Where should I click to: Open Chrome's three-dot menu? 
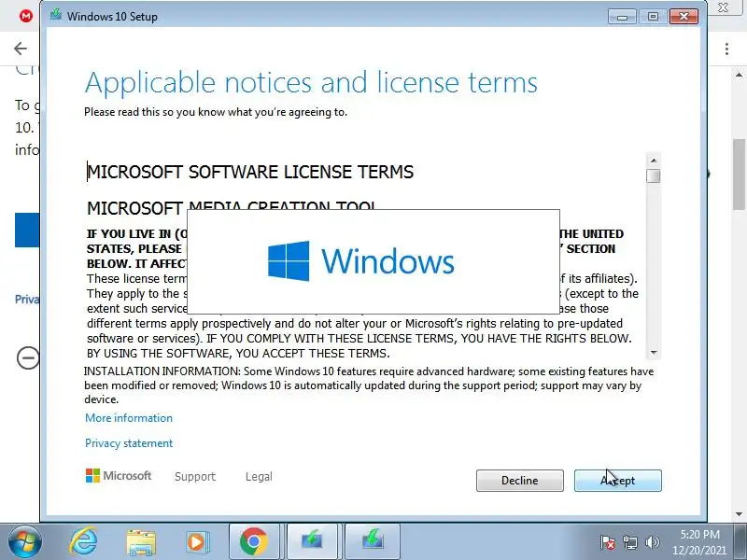tap(726, 49)
